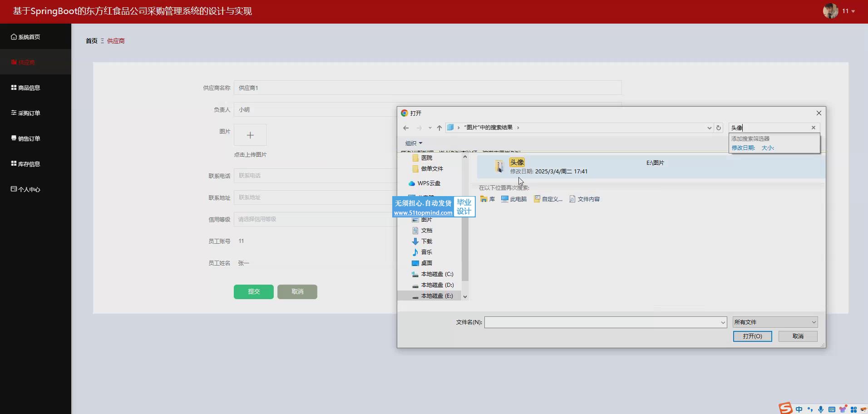Expand the address bar history dropdown

pyautogui.click(x=709, y=128)
